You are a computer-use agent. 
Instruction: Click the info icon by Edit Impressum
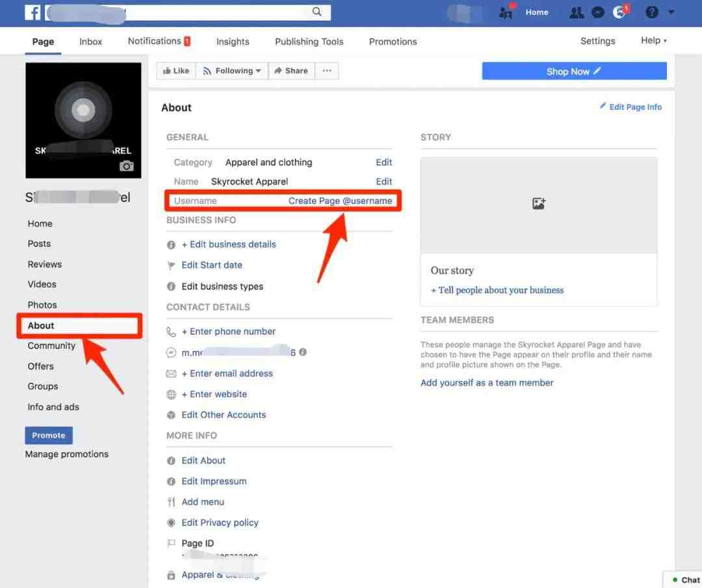click(171, 481)
